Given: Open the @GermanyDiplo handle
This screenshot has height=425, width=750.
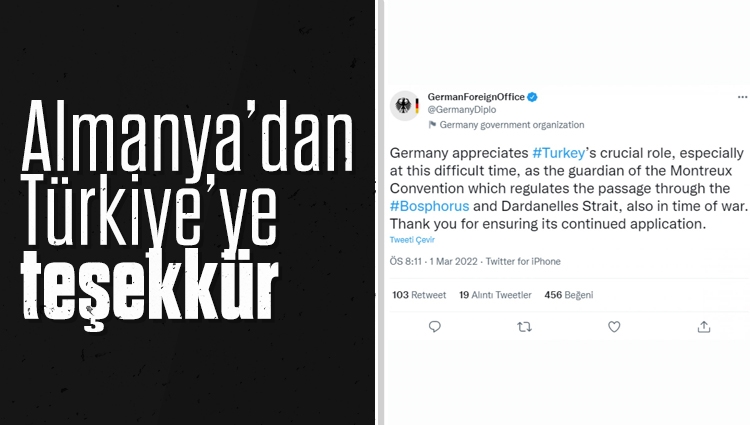Looking at the screenshot, I should point(462,110).
